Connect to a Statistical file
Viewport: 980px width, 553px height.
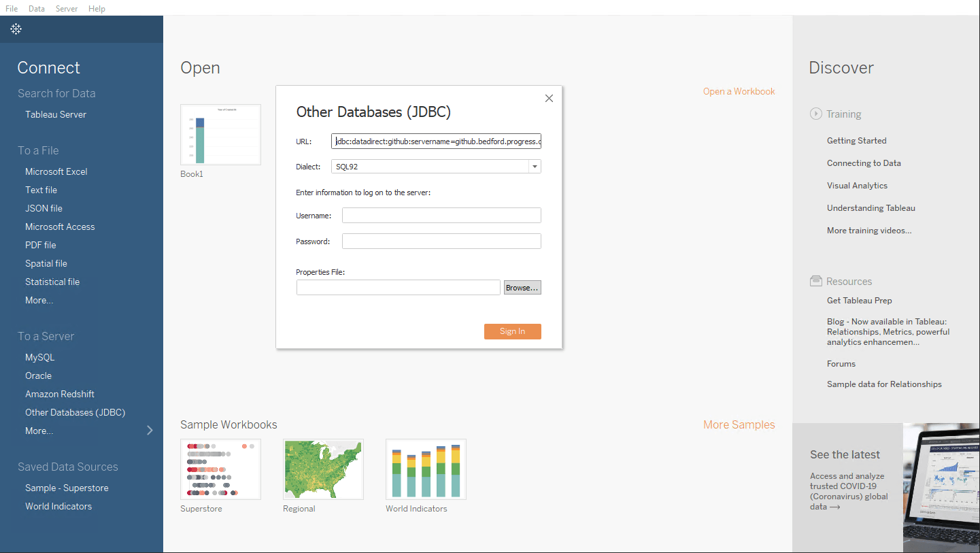coord(52,282)
